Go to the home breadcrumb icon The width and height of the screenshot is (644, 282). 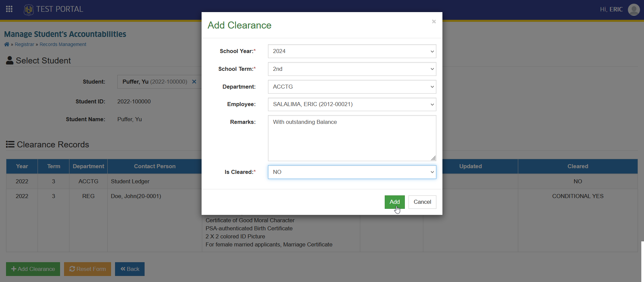(7, 44)
